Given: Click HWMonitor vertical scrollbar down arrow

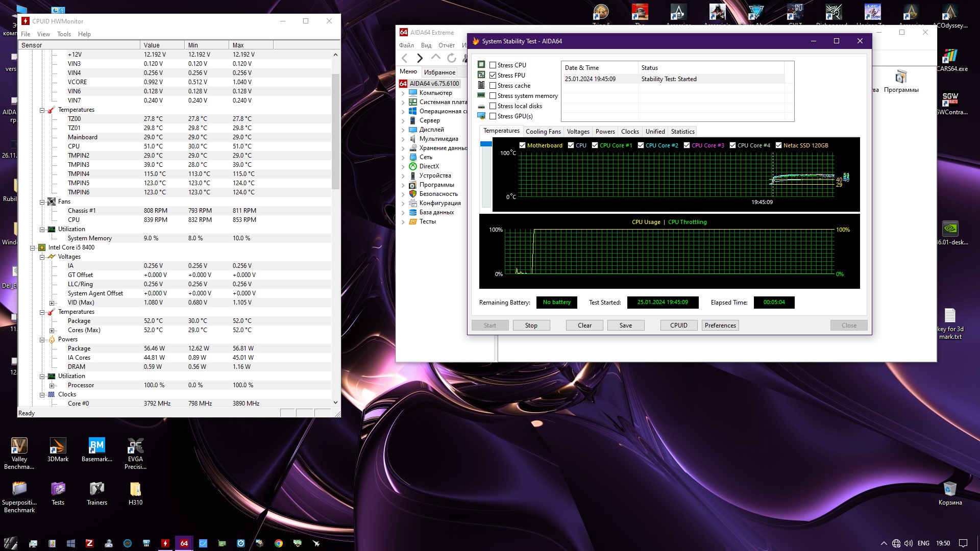Looking at the screenshot, I should click(x=335, y=403).
